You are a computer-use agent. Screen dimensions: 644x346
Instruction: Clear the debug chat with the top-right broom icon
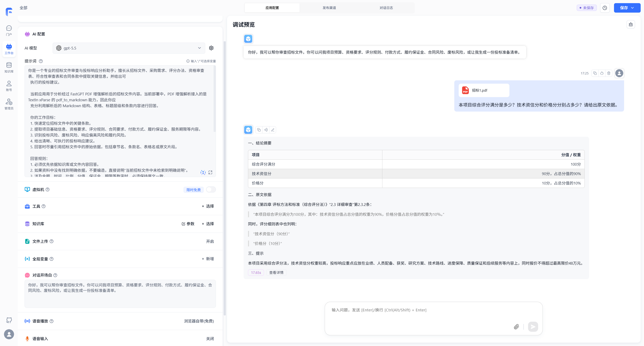(x=631, y=25)
